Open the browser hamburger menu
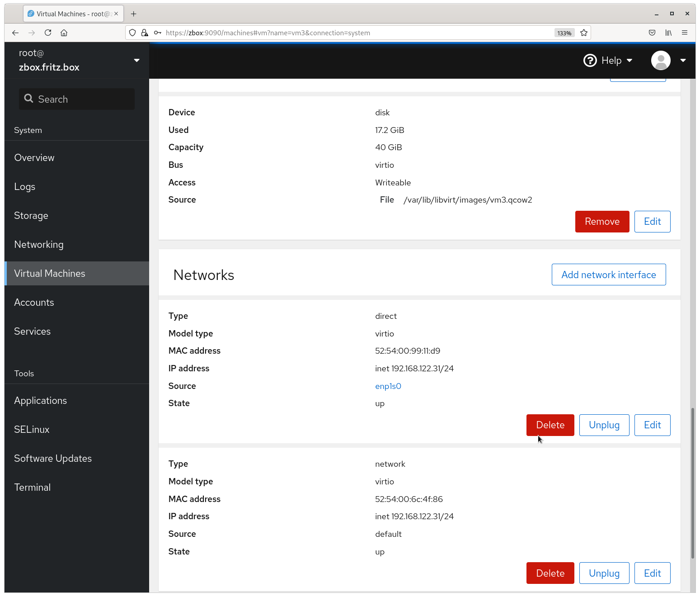This screenshot has height=597, width=700. 685,33
